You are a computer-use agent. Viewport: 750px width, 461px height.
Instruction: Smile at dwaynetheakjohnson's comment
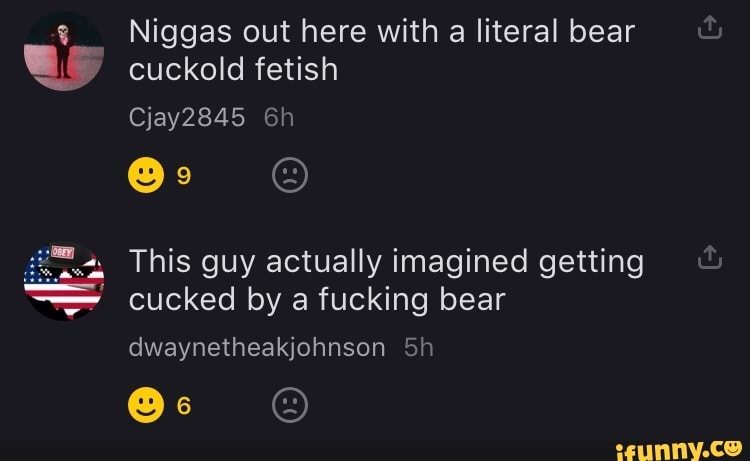click(x=146, y=405)
